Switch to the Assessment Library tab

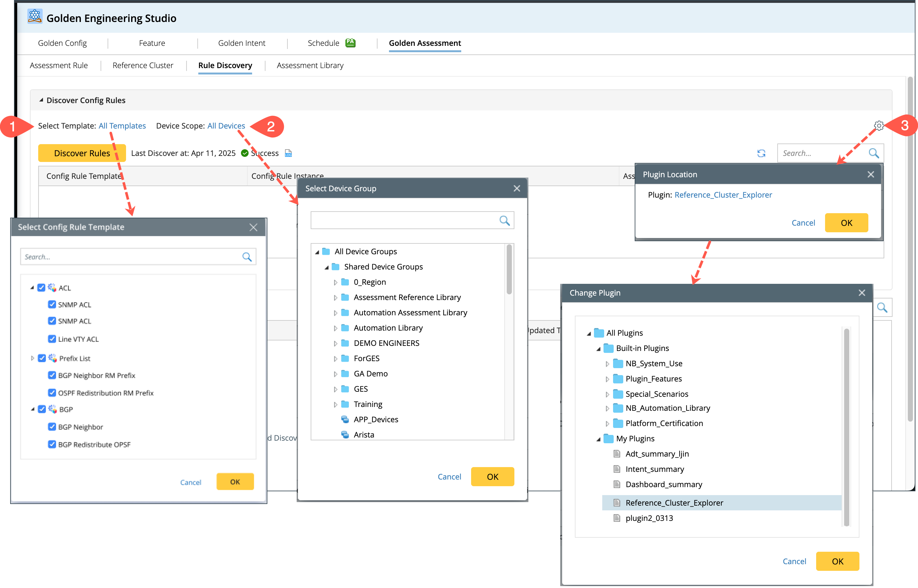coord(310,65)
